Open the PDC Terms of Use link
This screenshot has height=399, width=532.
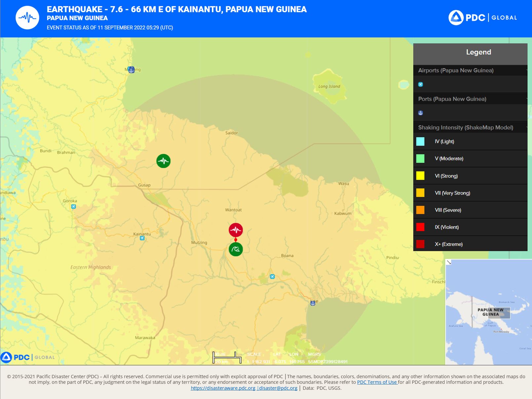coord(377,382)
